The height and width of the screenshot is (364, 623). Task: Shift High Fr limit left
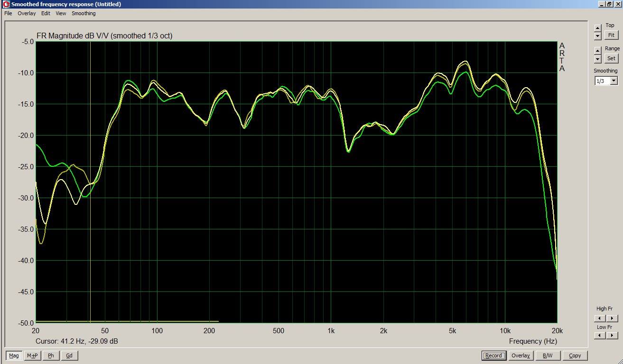[600, 318]
